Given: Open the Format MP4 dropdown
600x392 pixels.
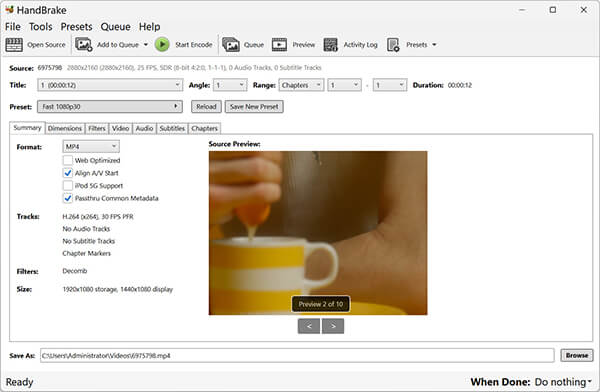Looking at the screenshot, I should pyautogui.click(x=91, y=147).
